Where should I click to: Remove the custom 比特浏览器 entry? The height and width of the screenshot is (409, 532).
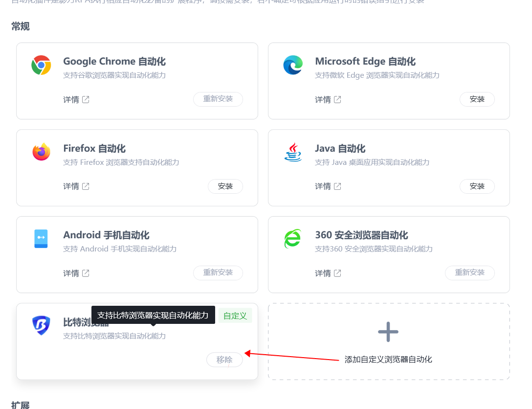pos(224,360)
